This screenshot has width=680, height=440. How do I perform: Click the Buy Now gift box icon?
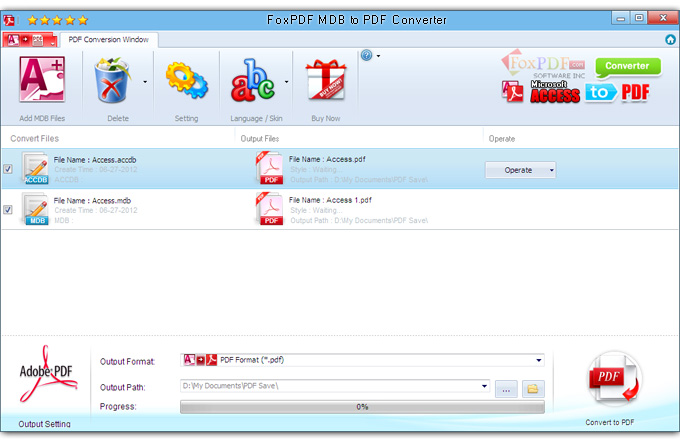click(x=326, y=80)
